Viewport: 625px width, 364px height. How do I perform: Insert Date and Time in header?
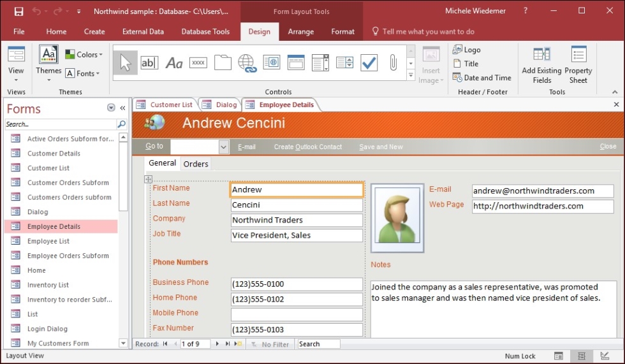click(x=482, y=78)
